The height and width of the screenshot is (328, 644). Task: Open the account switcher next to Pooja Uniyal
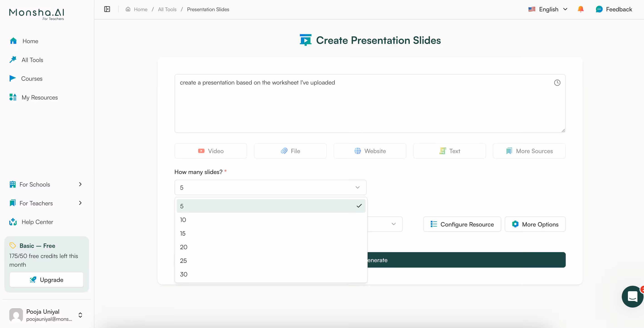click(80, 315)
